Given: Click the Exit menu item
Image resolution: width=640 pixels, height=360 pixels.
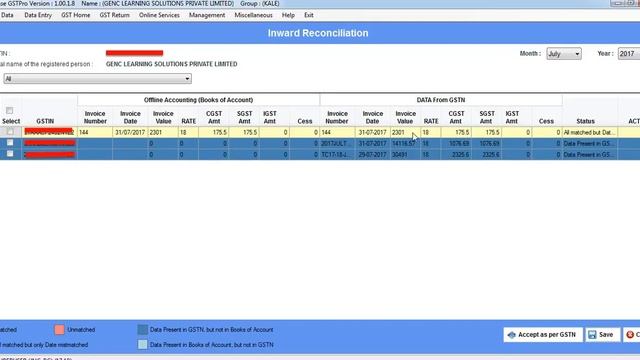Looking at the screenshot, I should point(309,15).
